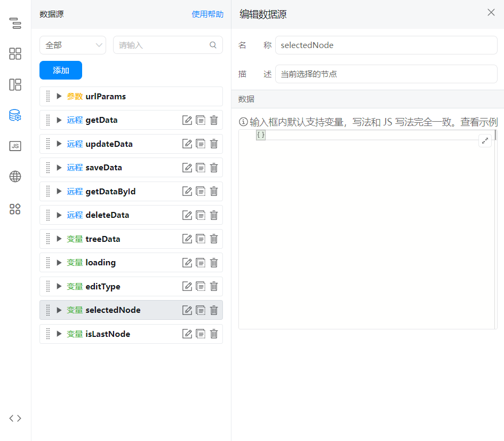Screen dimensions: 504x441
Task: Open the 使用帮助 link
Action: [207, 14]
